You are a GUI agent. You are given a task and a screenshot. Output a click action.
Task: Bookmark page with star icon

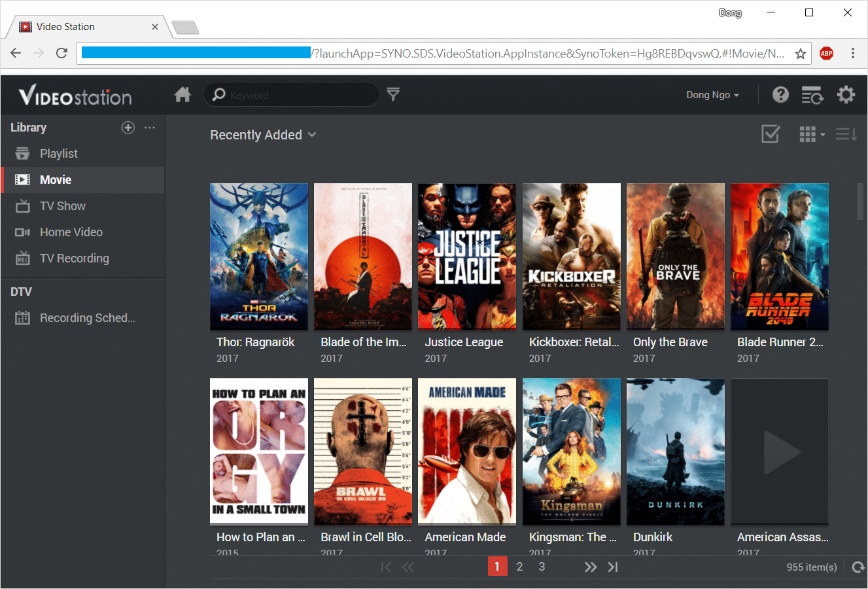(800, 54)
